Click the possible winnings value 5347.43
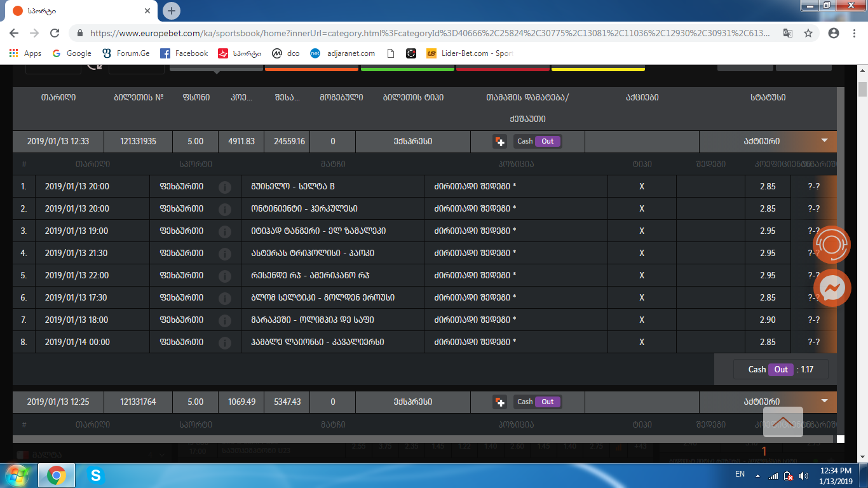Viewport: 868px width, 488px height. (287, 402)
